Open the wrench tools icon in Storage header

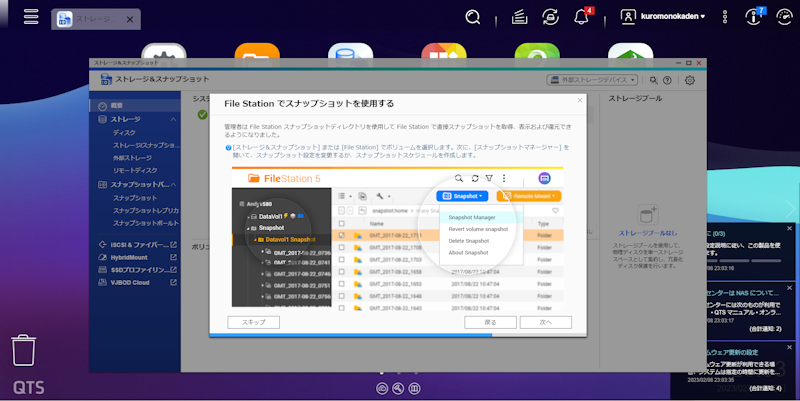654,80
